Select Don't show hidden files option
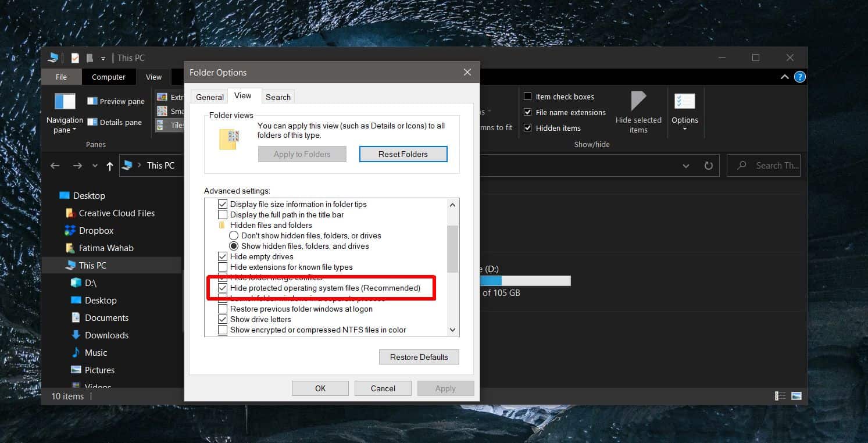Image resolution: width=868 pixels, height=443 pixels. click(234, 235)
